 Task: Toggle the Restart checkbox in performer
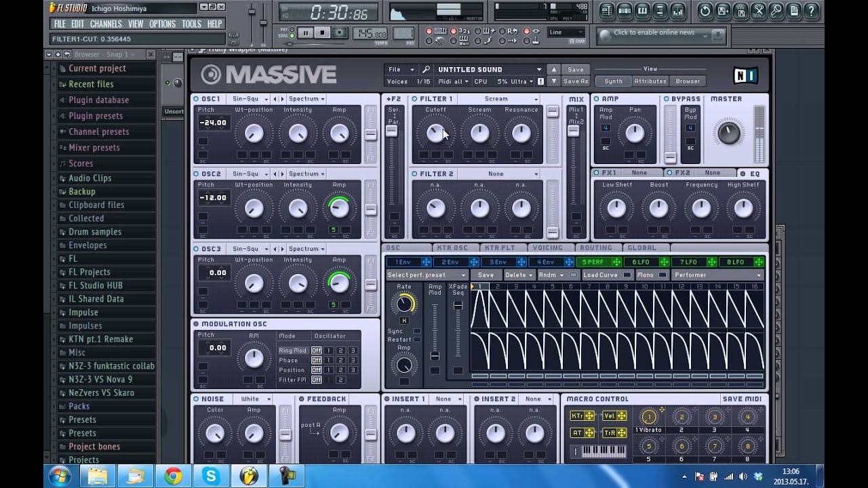click(x=416, y=340)
